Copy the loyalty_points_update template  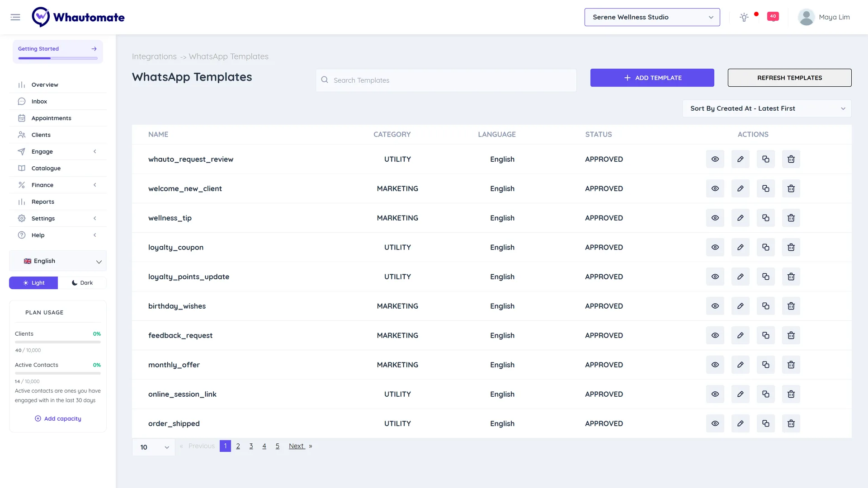(766, 277)
